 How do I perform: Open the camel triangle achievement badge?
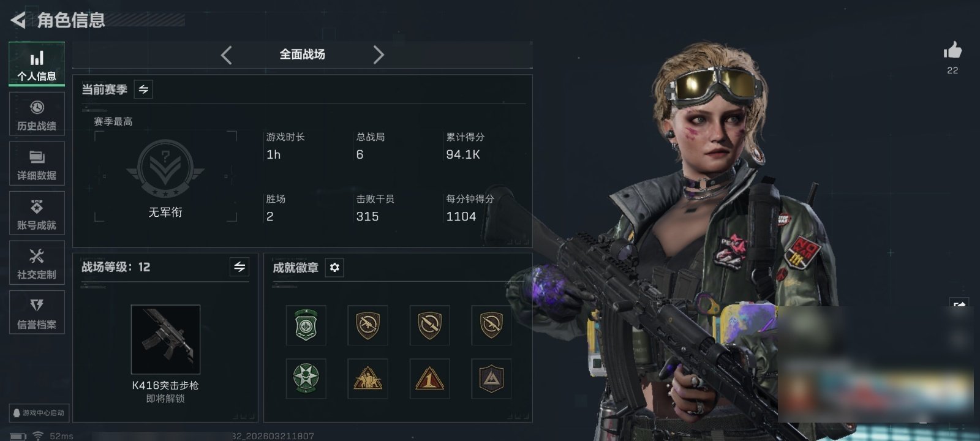click(367, 379)
